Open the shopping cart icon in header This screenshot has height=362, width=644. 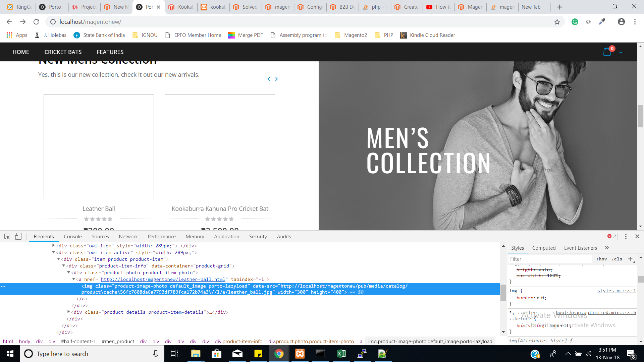pyautogui.click(x=607, y=52)
